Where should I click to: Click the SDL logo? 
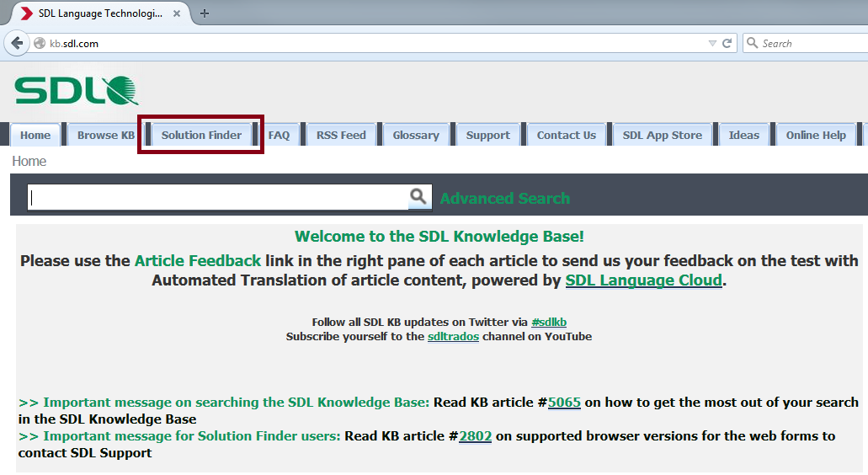click(x=77, y=91)
